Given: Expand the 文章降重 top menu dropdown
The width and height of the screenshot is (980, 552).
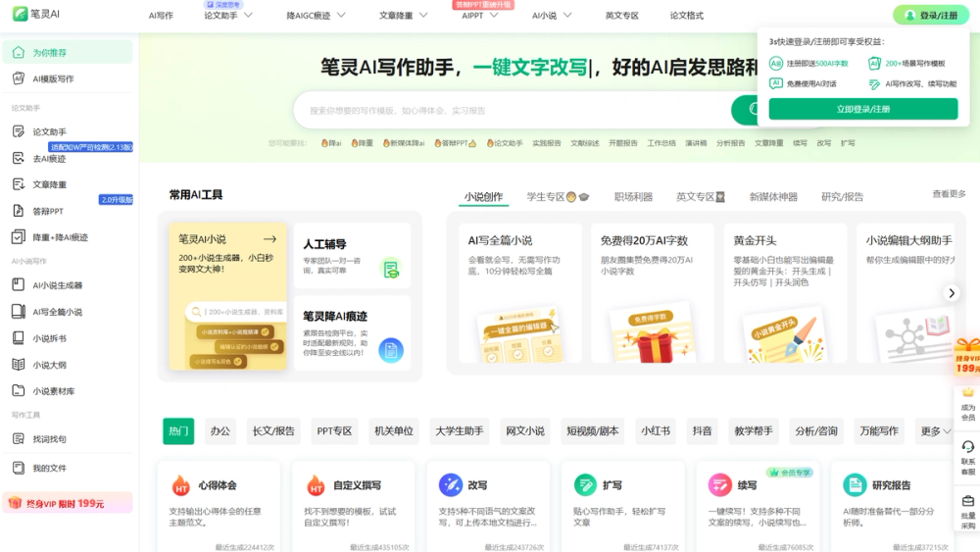Looking at the screenshot, I should click(423, 15).
